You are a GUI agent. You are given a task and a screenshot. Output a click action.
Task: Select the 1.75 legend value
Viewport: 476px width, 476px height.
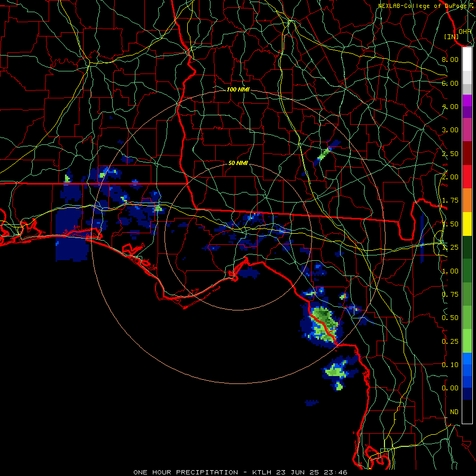(450, 200)
